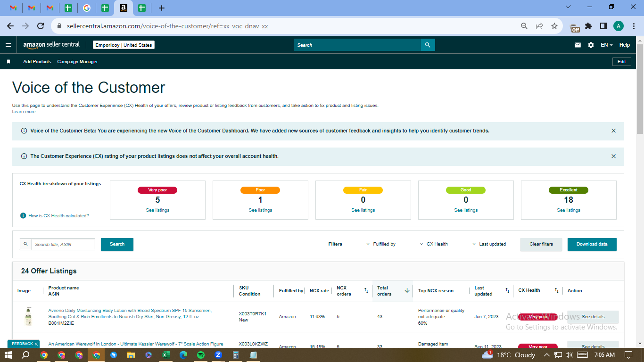Viewport: 644px width, 362px height.
Task: Click the Clear filters button
Action: [541, 244]
